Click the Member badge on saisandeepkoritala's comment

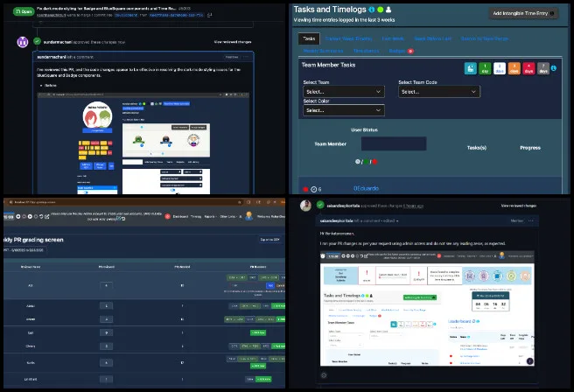(517, 220)
